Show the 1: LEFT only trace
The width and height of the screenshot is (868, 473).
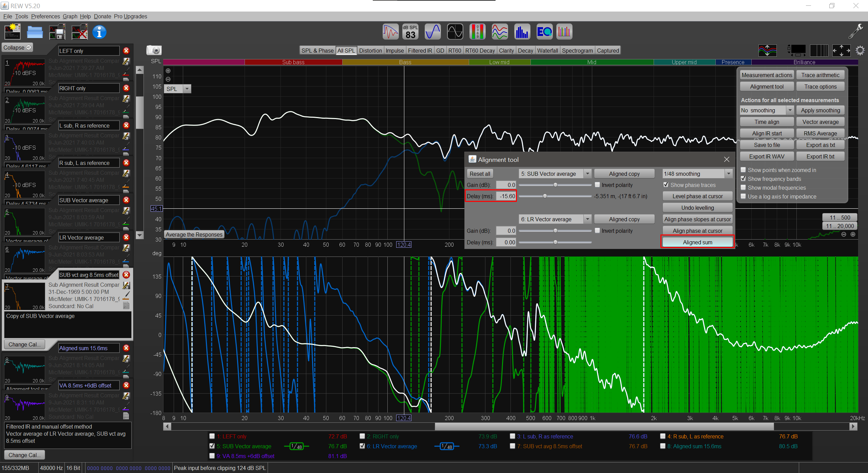[x=212, y=436]
